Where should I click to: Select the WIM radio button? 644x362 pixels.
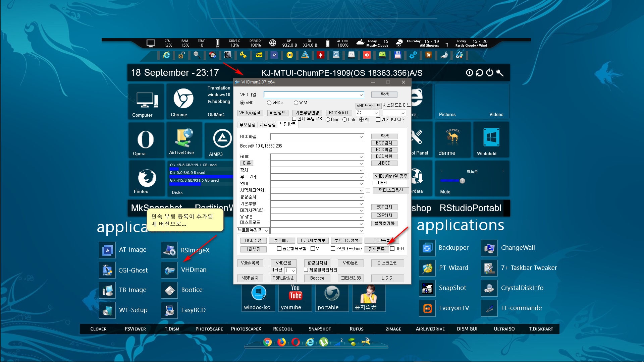(x=296, y=103)
